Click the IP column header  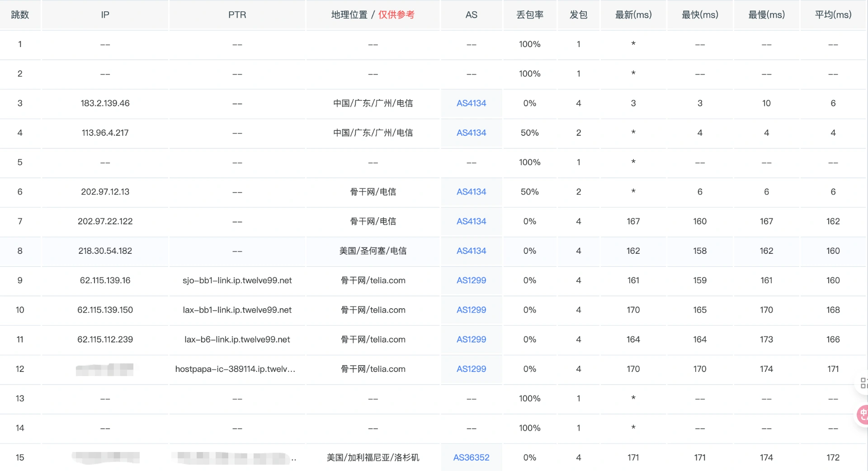pos(105,14)
